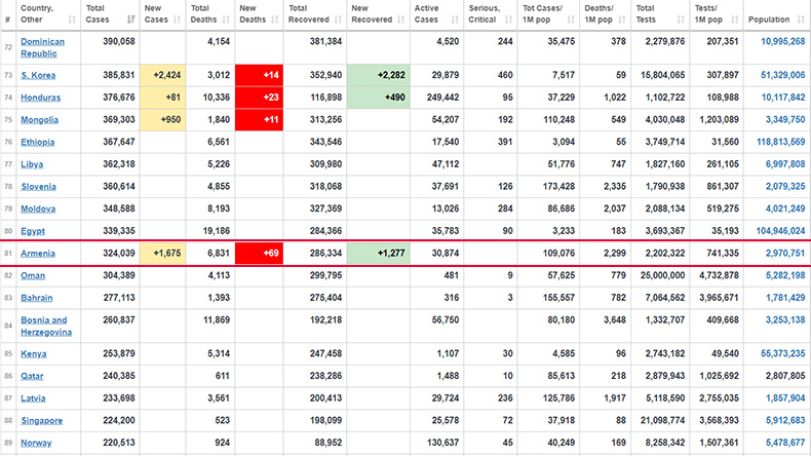Open the Kenya country link
Image resolution: width=811 pixels, height=456 pixels.
[34, 354]
